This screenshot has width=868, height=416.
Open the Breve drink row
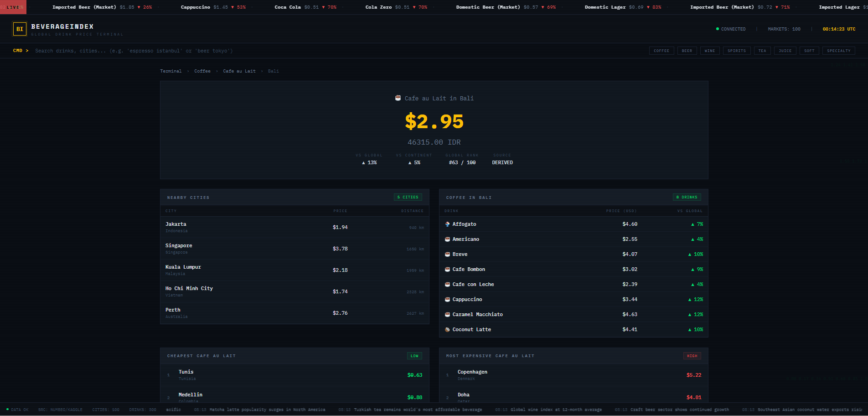(x=573, y=254)
